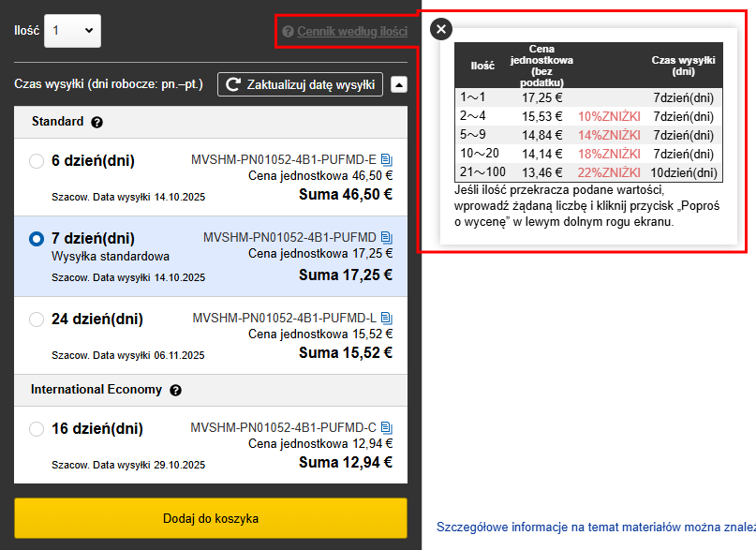Viewport: 756px width, 550px height.
Task: Open Cennik według ilości link
Action: pyautogui.click(x=352, y=32)
